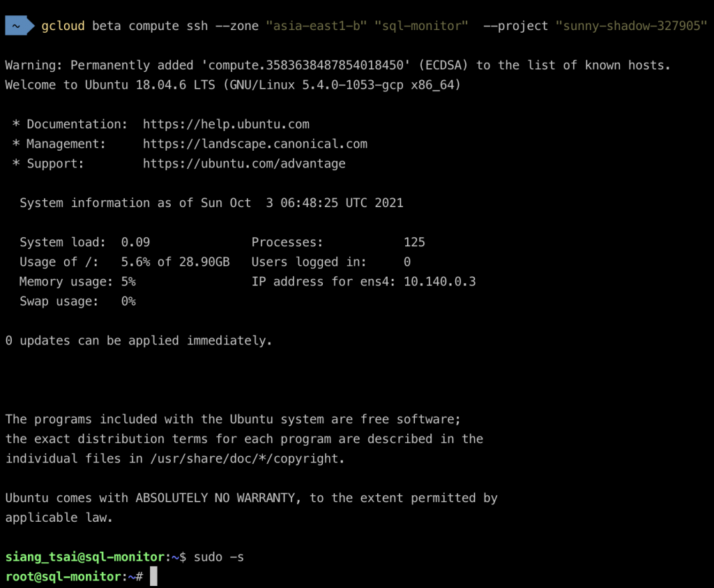Click the terminal cursor block at root prompt
Screen dimensions: 714x588
(x=153, y=576)
